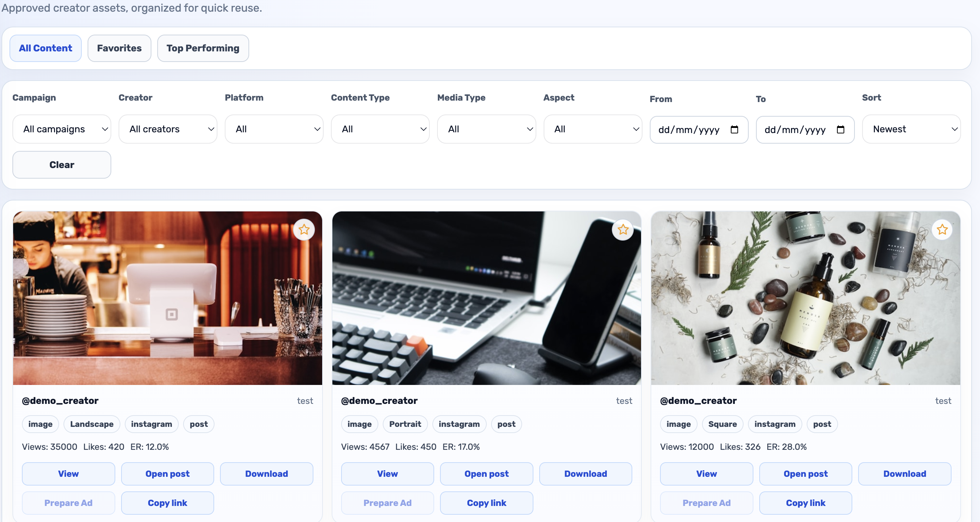The image size is (980, 522).
Task: Open the Content Type dropdown
Action: point(380,129)
